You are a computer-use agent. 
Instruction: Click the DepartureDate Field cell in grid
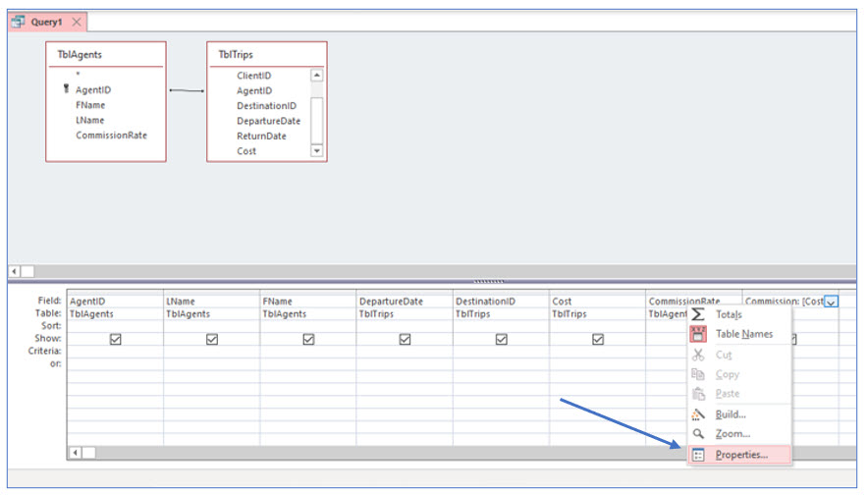405,302
